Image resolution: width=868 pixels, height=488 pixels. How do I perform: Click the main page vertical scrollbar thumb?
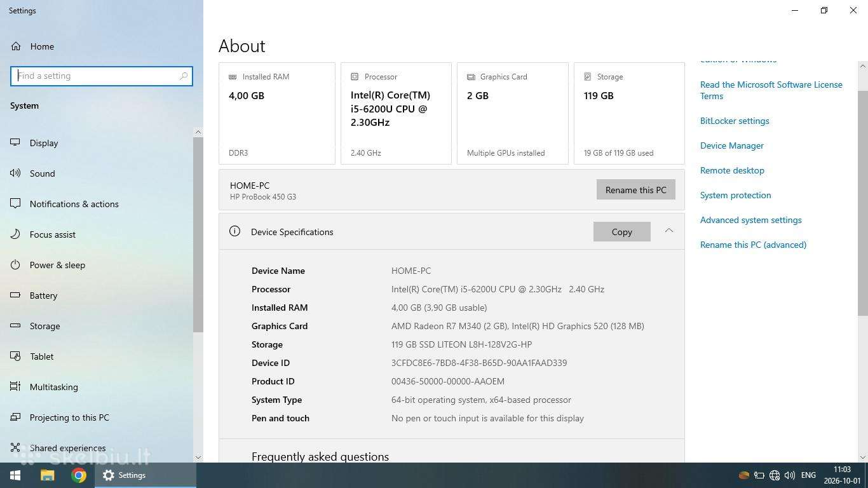point(862,203)
